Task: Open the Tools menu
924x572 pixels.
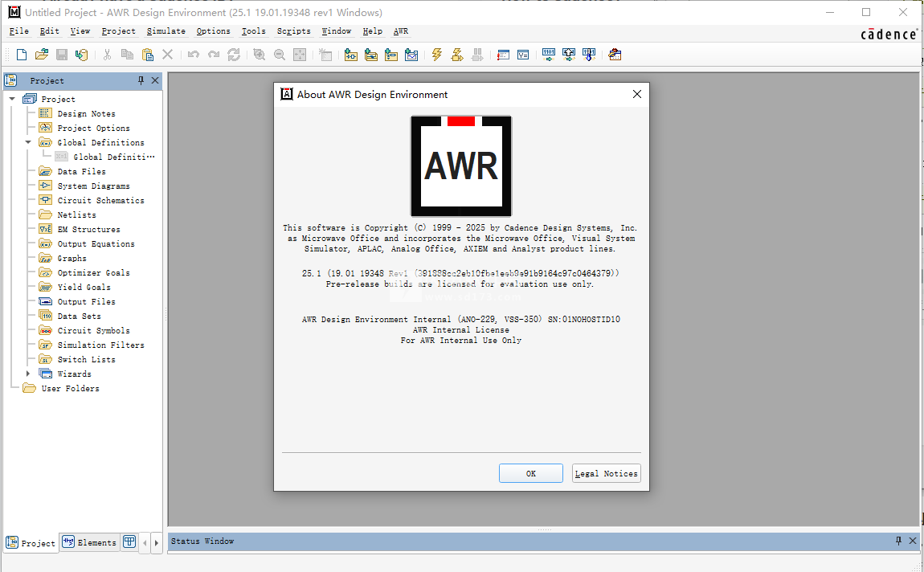Action: tap(253, 31)
